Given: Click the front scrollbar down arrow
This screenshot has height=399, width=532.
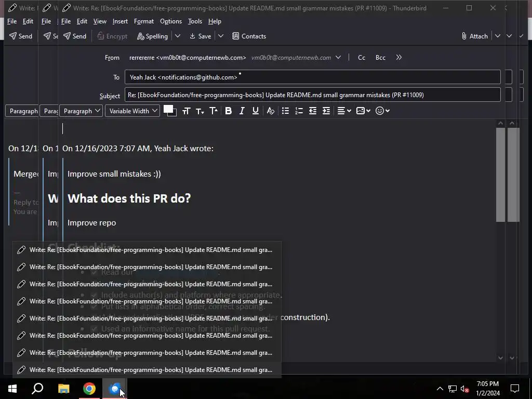Looking at the screenshot, I should click(500, 357).
